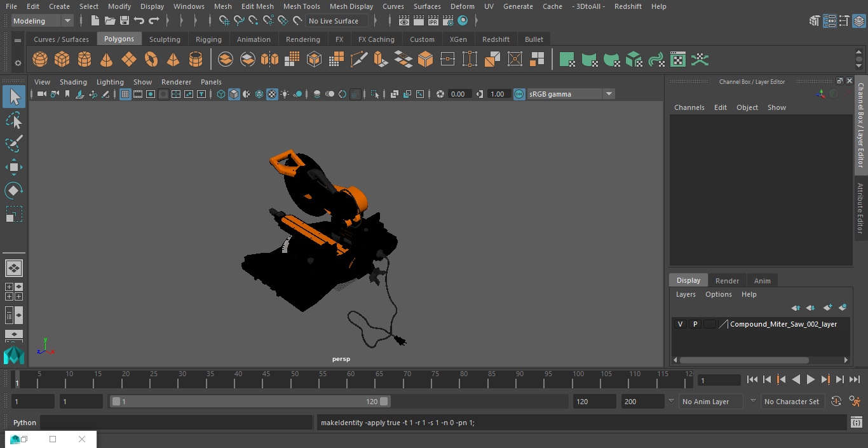Image resolution: width=868 pixels, height=448 pixels.
Task: Toggle the color management button
Action: [x=519, y=94]
